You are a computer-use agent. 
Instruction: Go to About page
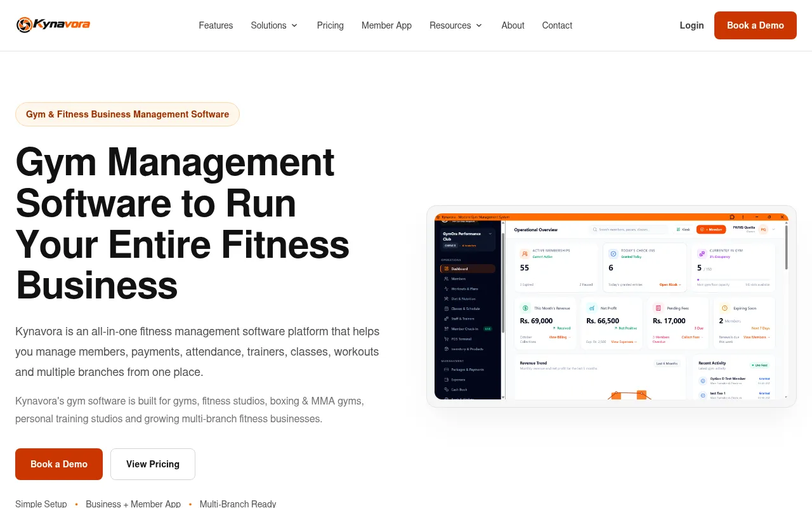point(513,25)
